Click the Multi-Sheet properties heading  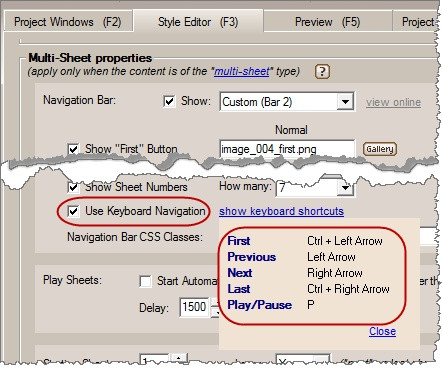coord(90,58)
